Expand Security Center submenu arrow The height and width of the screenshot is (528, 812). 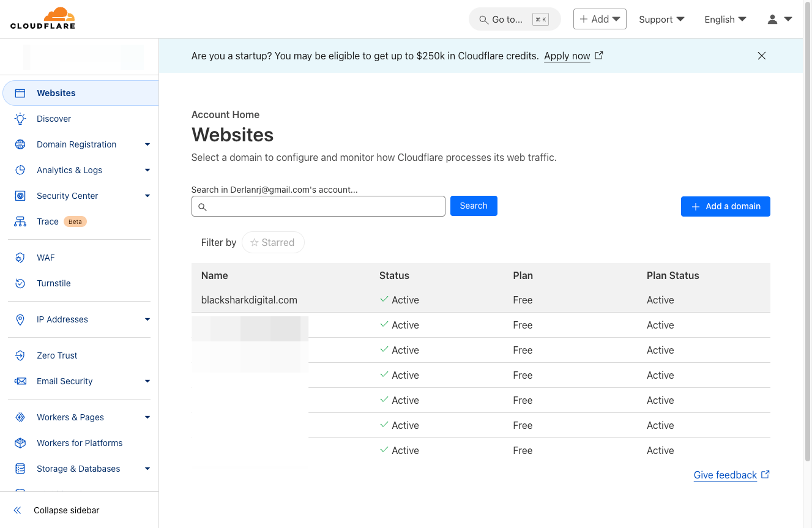(147, 196)
